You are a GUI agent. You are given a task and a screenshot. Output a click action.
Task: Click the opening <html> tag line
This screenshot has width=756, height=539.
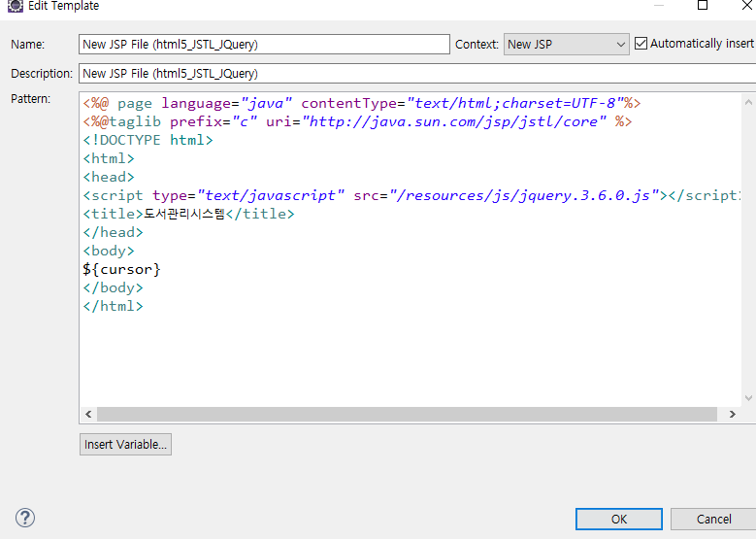pos(109,158)
